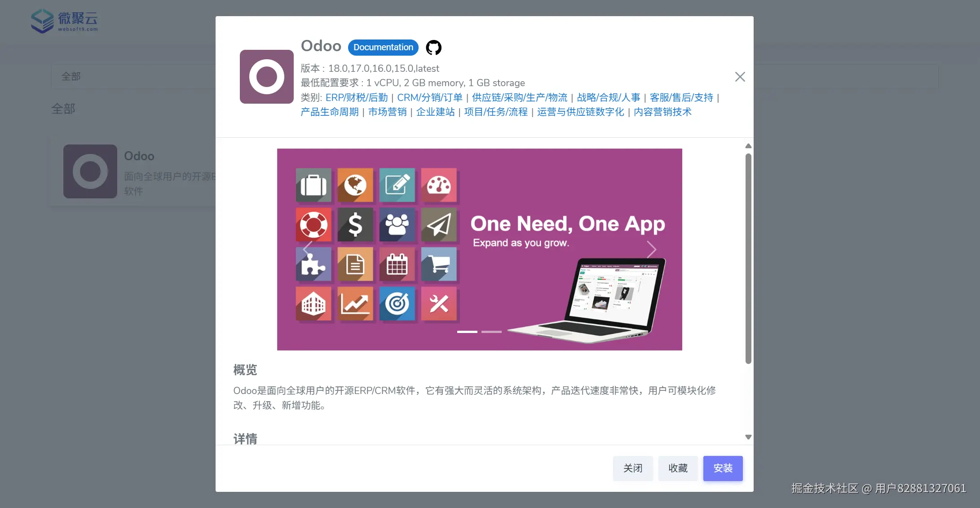
Task: Dismiss dialog via the X icon
Action: 740,77
